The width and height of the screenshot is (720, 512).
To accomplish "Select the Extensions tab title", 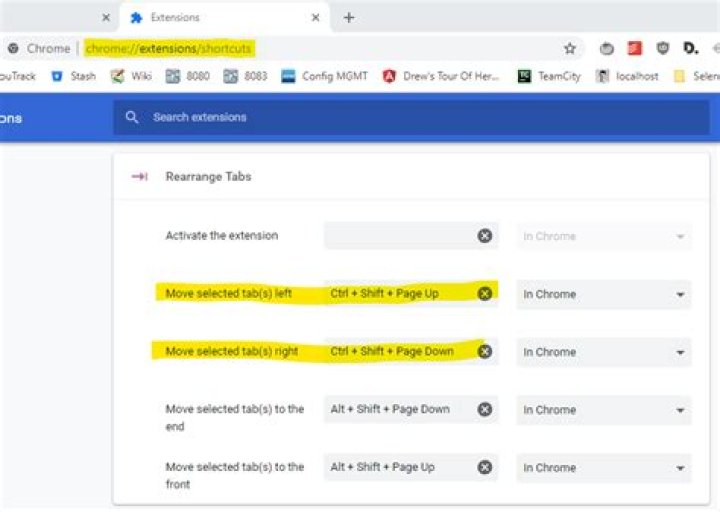I will [175, 17].
